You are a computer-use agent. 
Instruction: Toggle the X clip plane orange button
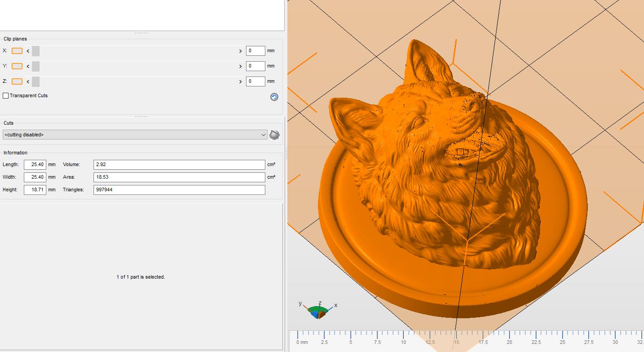click(17, 51)
